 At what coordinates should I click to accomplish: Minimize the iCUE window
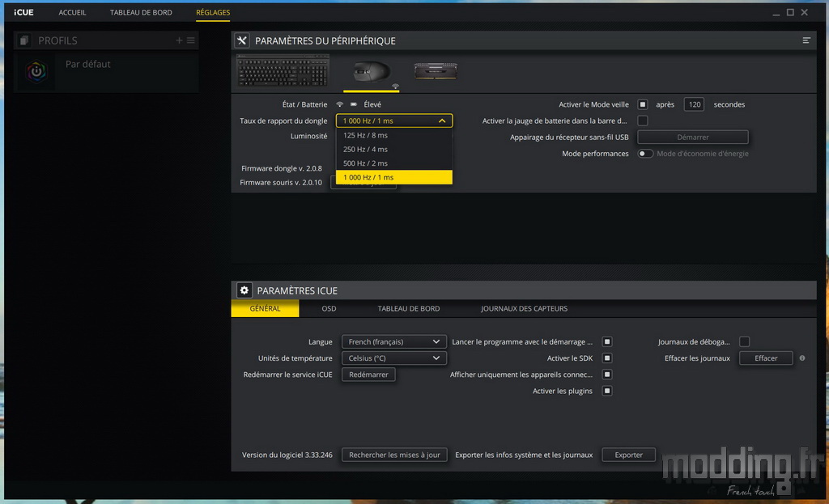(776, 13)
